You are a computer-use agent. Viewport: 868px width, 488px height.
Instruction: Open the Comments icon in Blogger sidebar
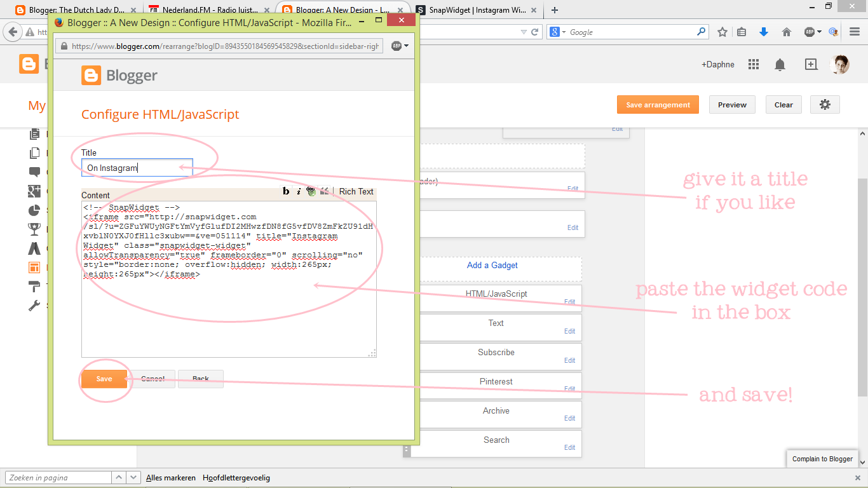coord(34,172)
